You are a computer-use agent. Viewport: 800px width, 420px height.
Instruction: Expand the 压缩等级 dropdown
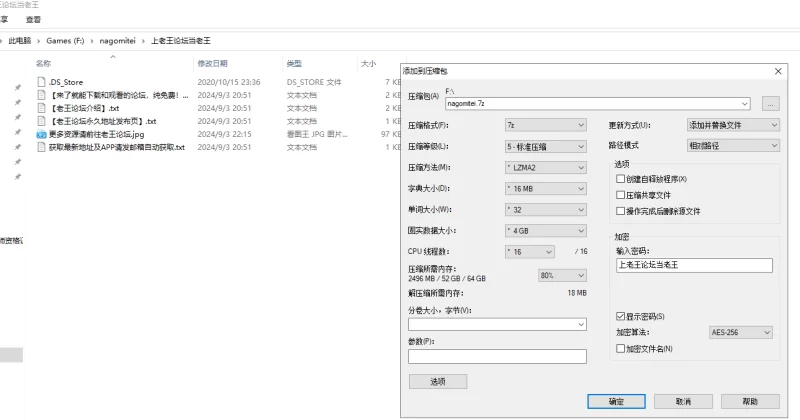(x=545, y=146)
